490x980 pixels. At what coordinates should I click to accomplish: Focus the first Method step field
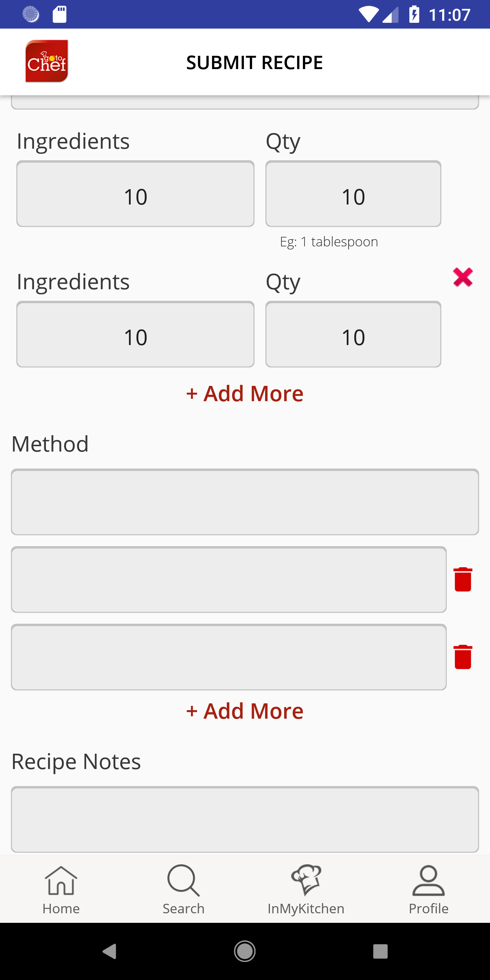pyautogui.click(x=245, y=502)
